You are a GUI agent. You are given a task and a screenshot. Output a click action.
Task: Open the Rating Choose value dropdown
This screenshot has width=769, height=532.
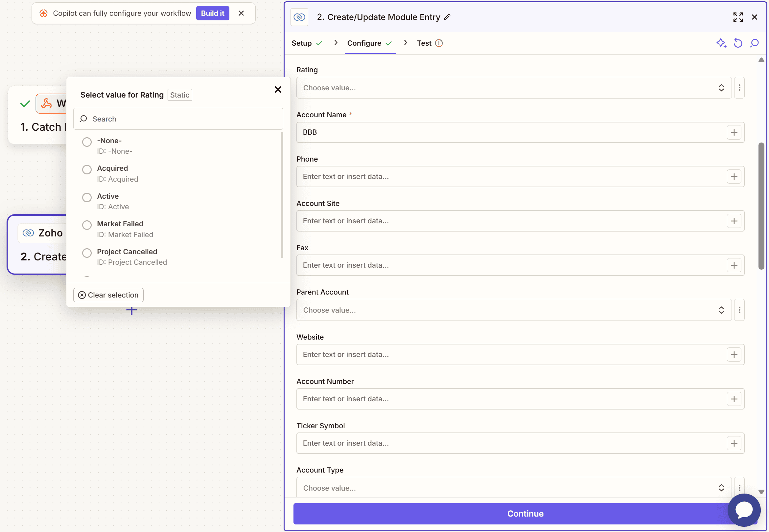(x=514, y=88)
